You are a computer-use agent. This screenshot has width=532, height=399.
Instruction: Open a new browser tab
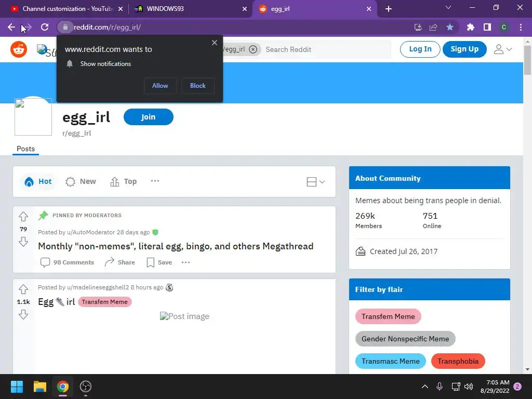click(389, 9)
